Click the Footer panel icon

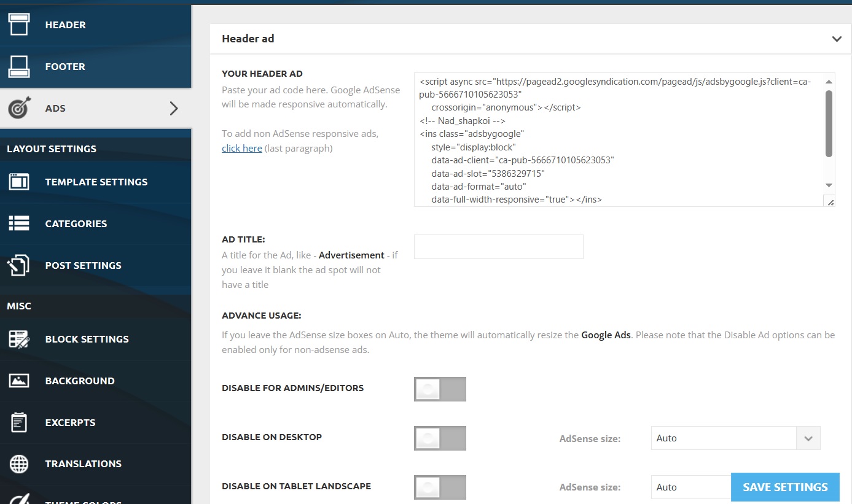(19, 66)
